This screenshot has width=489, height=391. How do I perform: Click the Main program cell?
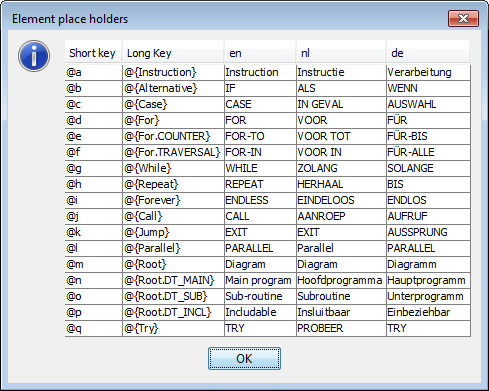260,280
